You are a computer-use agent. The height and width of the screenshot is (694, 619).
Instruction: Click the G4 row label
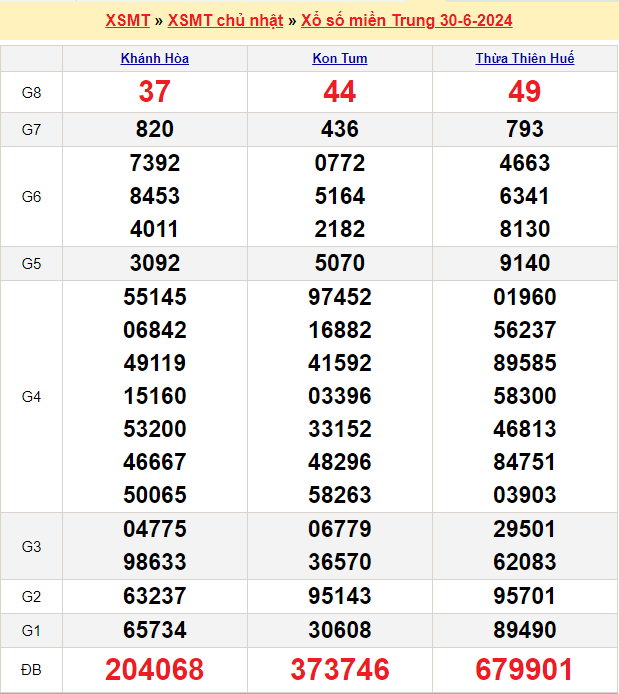click(x=31, y=397)
